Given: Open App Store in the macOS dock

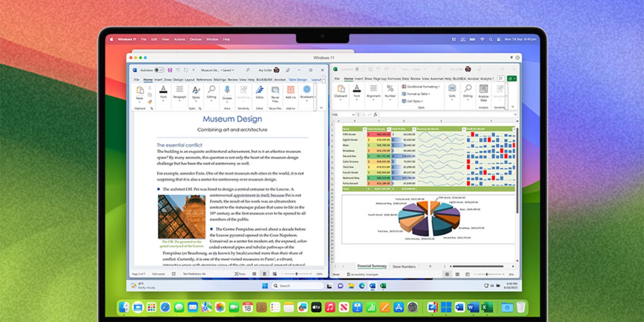Looking at the screenshot, I should click(x=399, y=307).
